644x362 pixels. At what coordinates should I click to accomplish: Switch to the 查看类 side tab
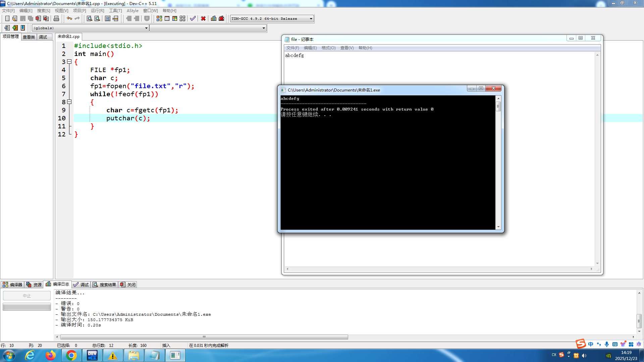coord(29,37)
